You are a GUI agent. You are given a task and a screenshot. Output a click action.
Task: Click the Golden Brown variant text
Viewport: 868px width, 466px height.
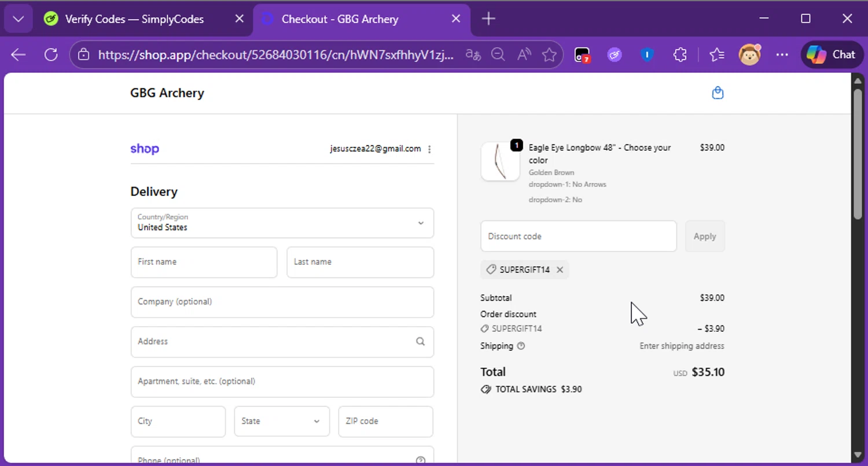(x=551, y=172)
